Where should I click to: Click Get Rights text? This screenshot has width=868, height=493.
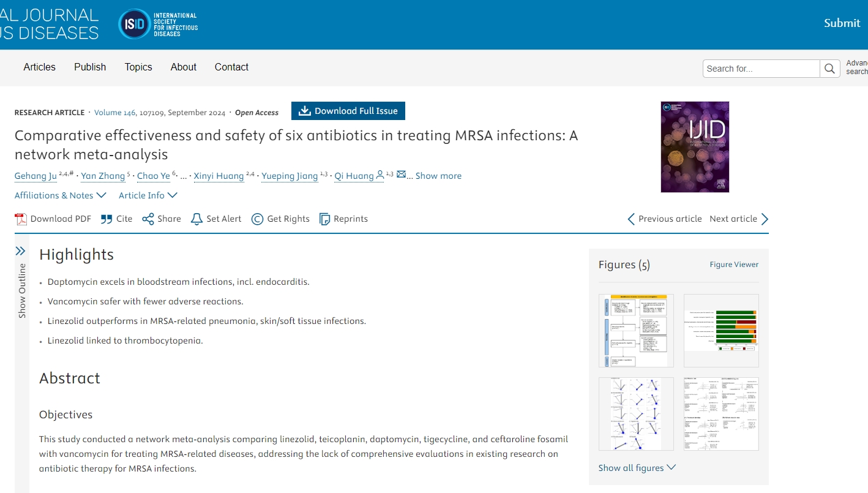(288, 219)
